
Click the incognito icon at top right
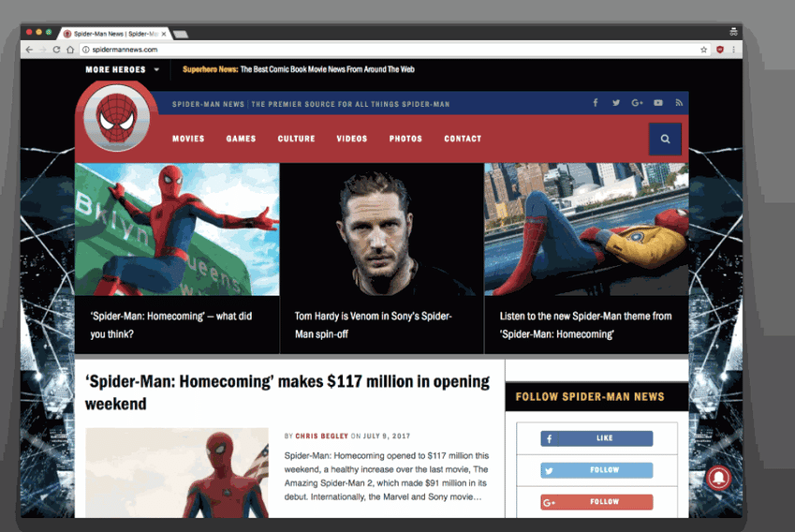(x=733, y=32)
